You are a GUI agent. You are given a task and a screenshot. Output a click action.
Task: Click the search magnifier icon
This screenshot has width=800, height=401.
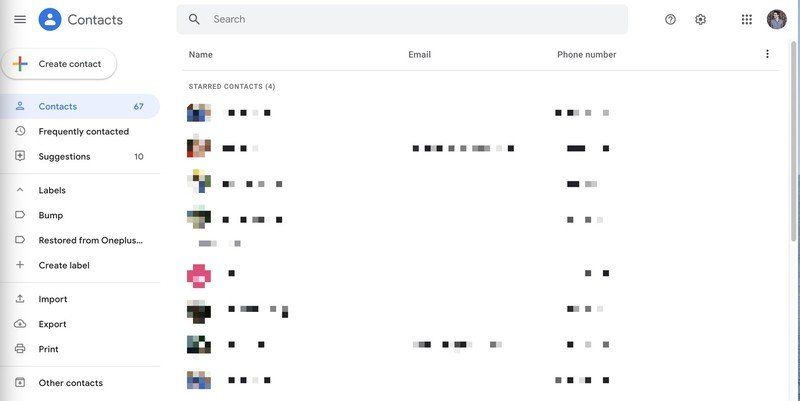coord(194,19)
